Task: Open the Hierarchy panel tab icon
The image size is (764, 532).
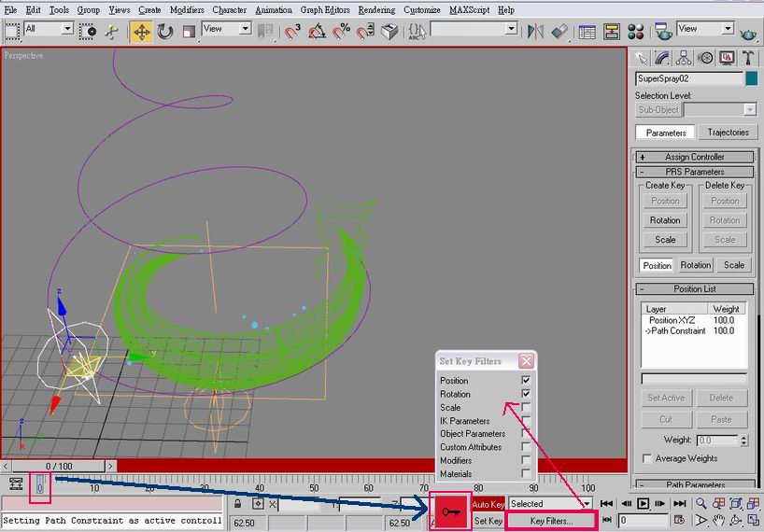Action: 685,58
